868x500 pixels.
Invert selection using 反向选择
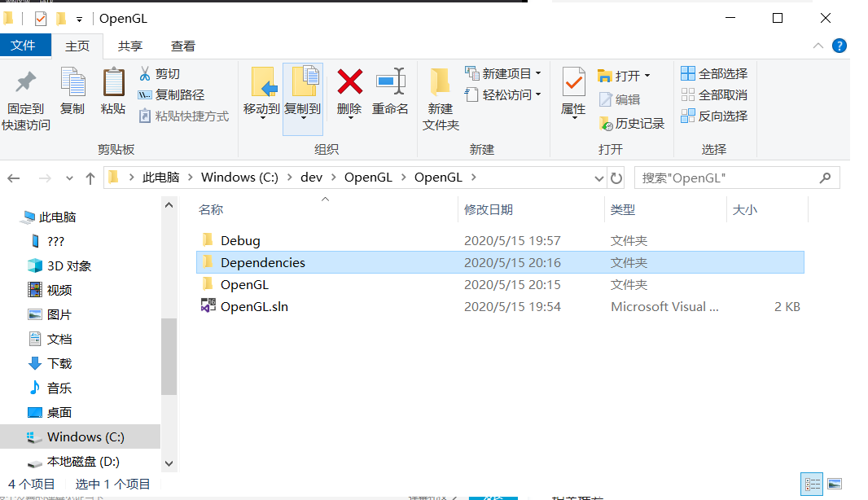(x=715, y=116)
